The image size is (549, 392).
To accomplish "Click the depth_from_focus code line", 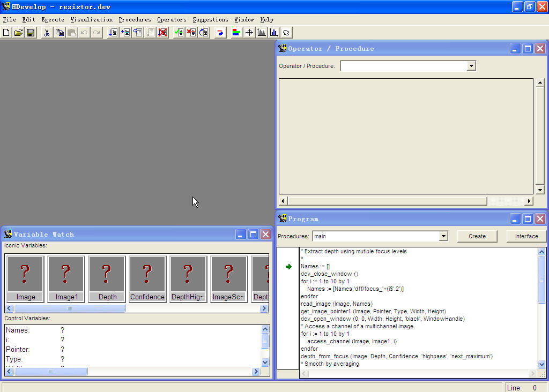I will coord(396,356).
